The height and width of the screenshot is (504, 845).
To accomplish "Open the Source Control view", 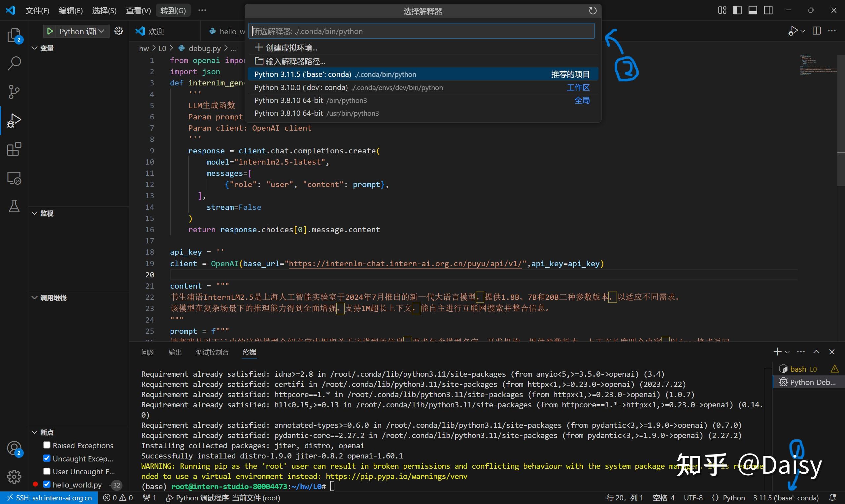I will [x=14, y=91].
